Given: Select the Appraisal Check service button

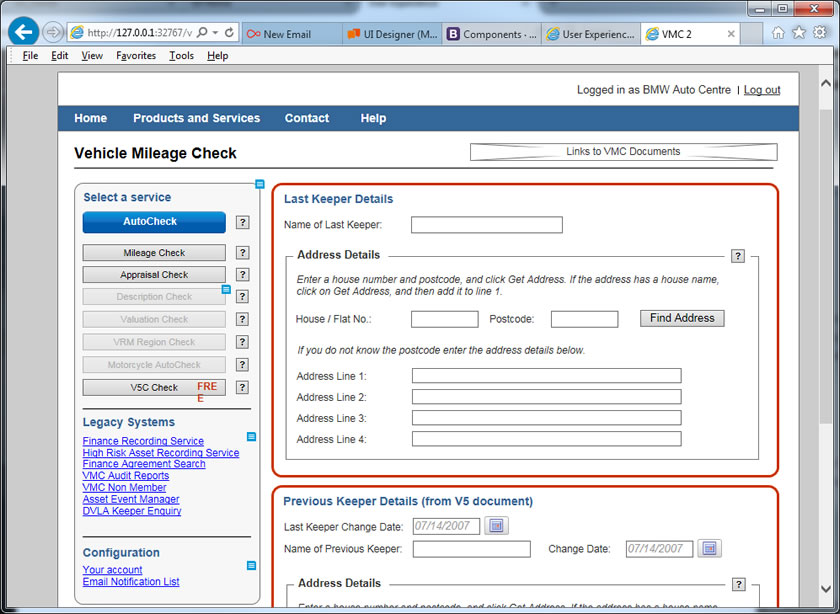Looking at the screenshot, I should [x=154, y=275].
